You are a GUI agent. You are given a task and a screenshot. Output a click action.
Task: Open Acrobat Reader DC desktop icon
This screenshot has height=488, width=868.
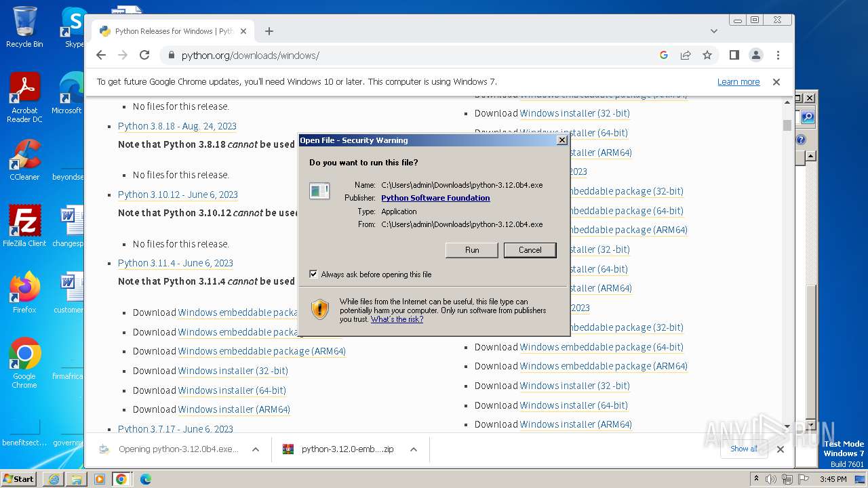click(24, 98)
